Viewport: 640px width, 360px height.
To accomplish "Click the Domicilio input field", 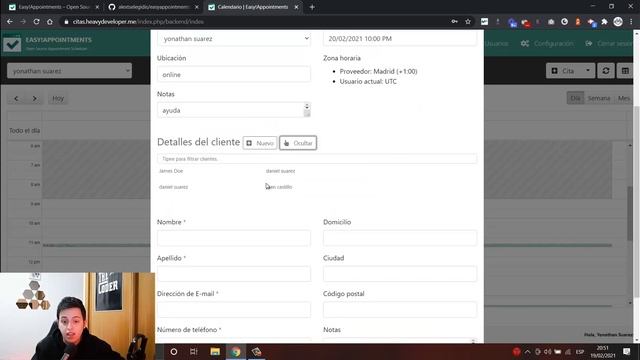I will (x=400, y=238).
